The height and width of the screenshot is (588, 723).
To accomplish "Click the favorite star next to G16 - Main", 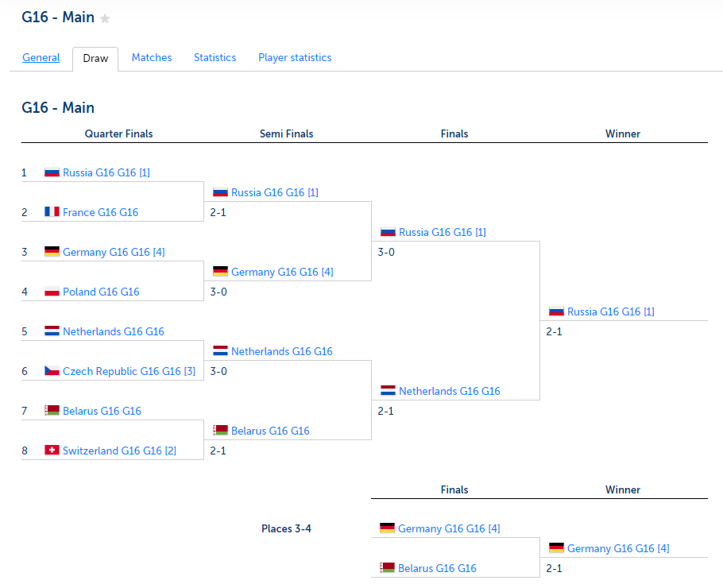I will pyautogui.click(x=105, y=18).
